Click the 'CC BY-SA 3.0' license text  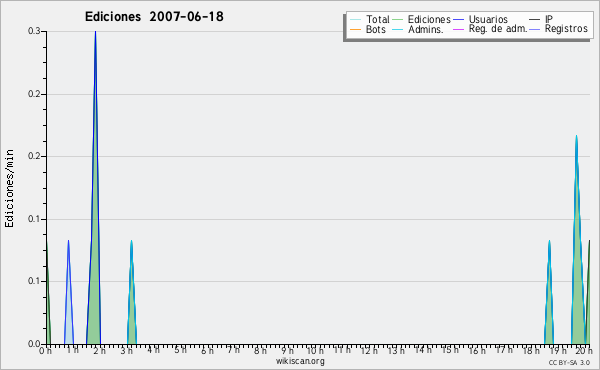click(x=569, y=362)
